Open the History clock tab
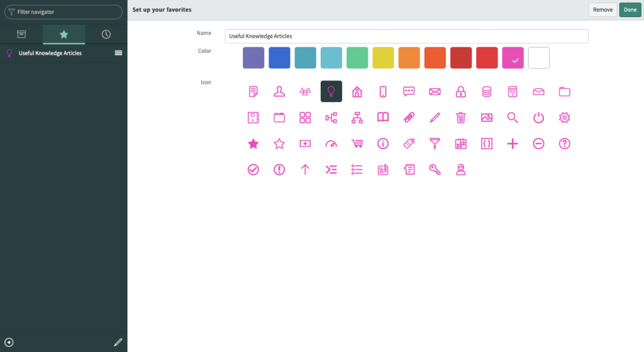This screenshot has width=644, height=352. coord(106,34)
